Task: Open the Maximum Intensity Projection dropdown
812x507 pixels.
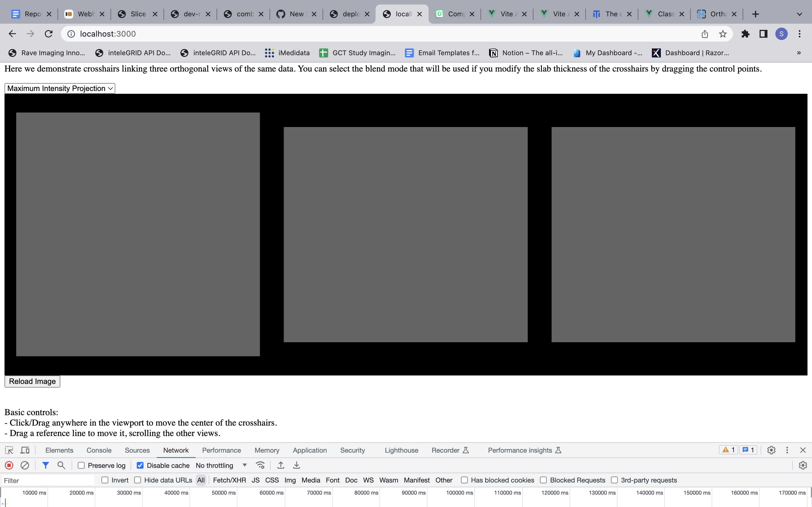Action: 59,88
